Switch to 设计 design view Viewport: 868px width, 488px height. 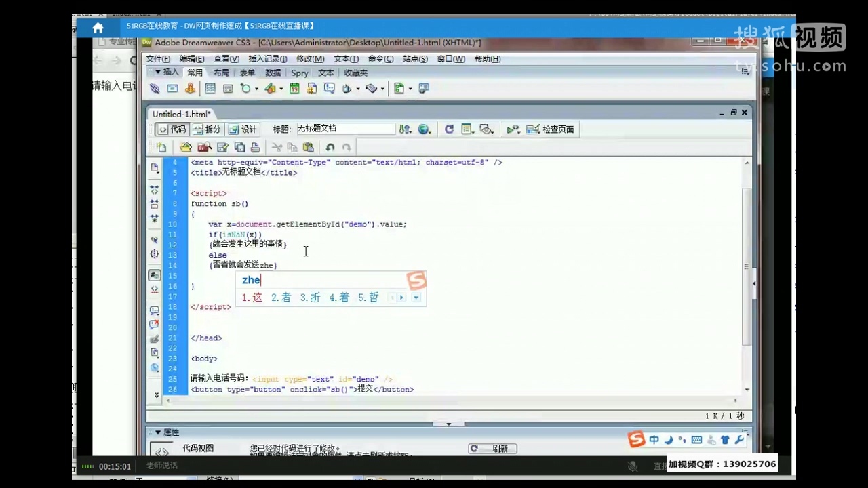click(243, 129)
